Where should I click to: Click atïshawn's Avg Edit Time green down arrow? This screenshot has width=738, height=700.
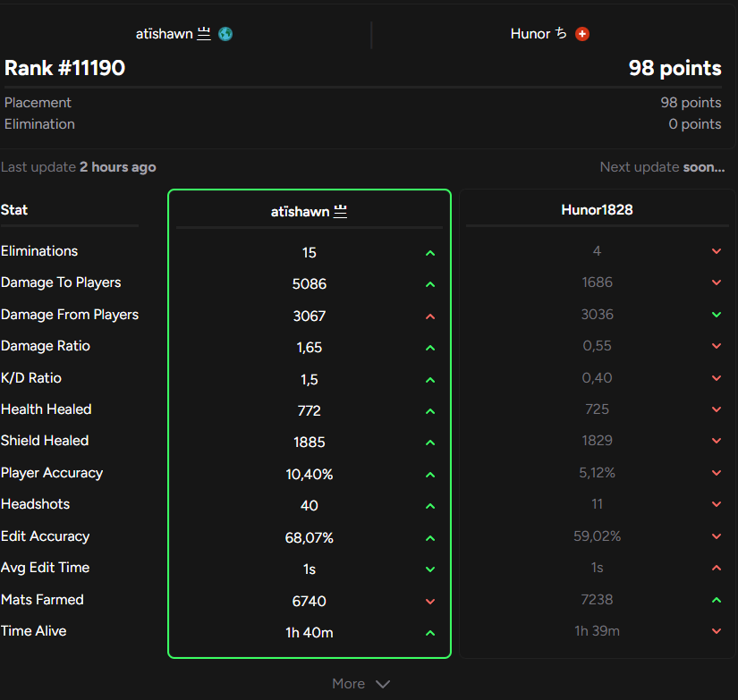pos(430,569)
